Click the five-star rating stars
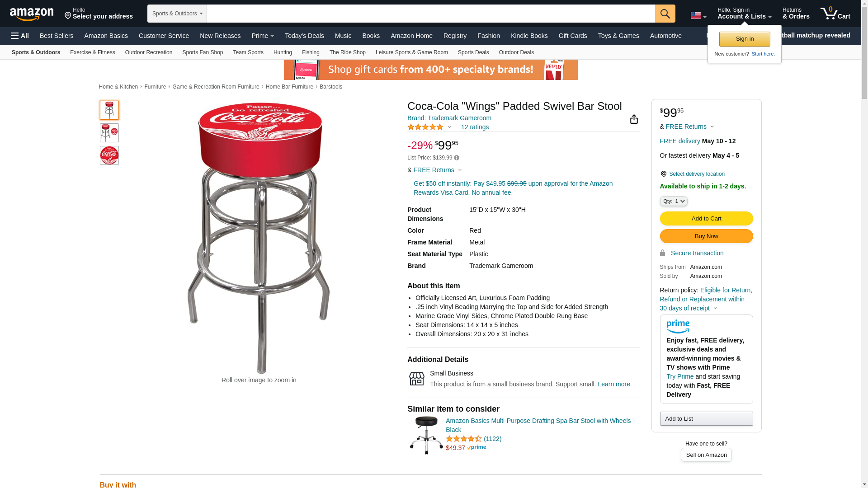 pyautogui.click(x=425, y=127)
